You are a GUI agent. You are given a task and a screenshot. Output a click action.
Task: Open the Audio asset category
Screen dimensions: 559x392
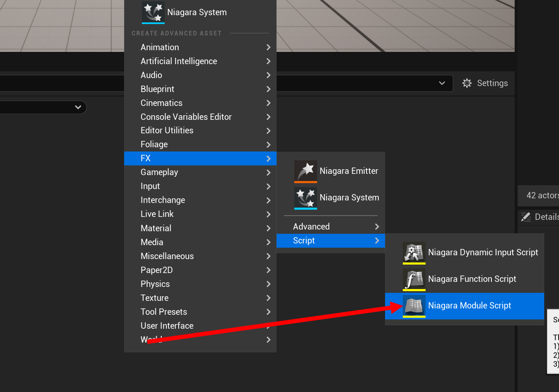pos(201,75)
